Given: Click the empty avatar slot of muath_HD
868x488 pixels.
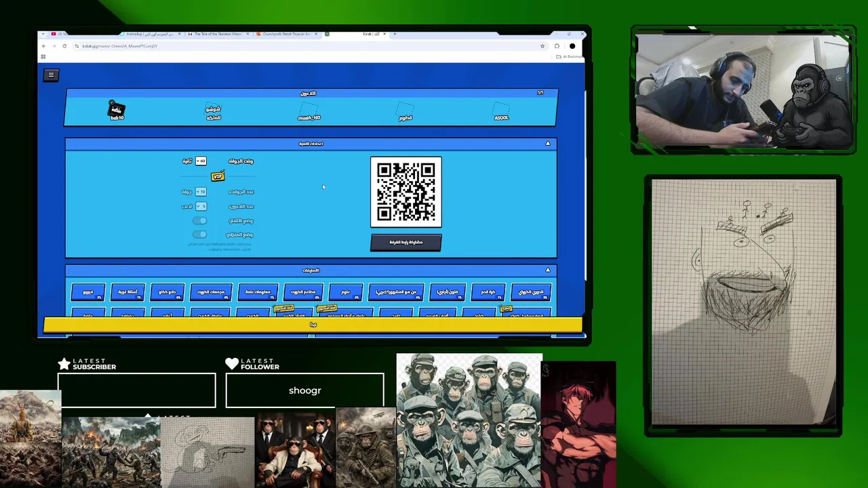Looking at the screenshot, I should [x=309, y=108].
